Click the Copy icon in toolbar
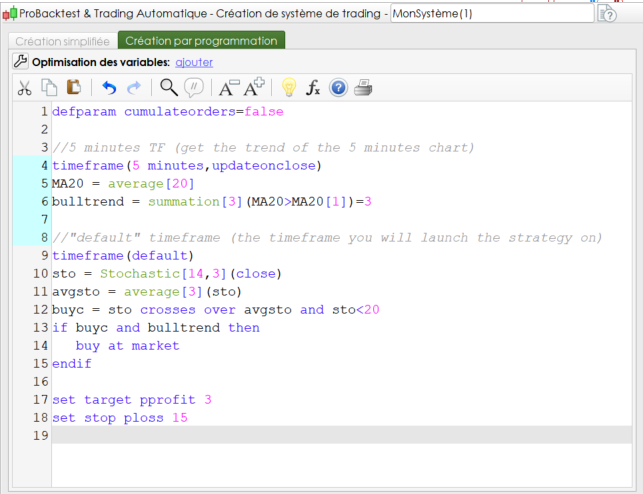 (49, 88)
